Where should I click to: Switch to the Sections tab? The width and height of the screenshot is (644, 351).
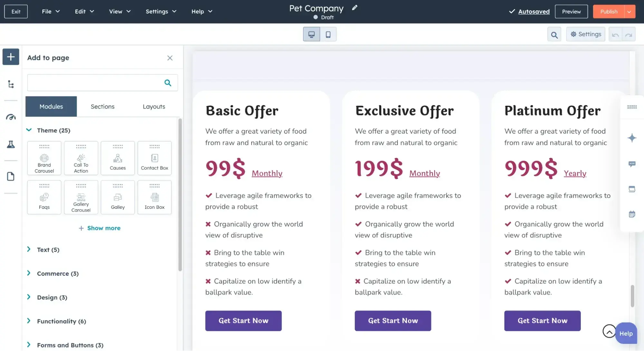coord(102,106)
